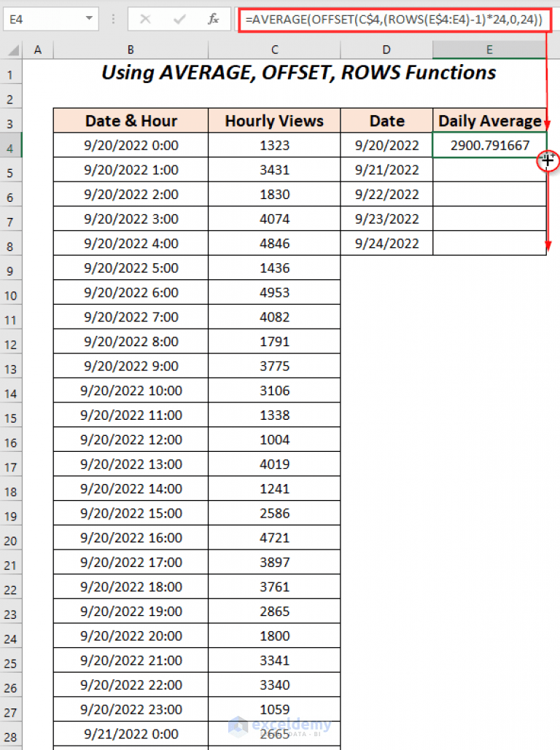560x750 pixels.
Task: Select empty Daily Average cell beside 9/24/2022
Action: (x=490, y=243)
